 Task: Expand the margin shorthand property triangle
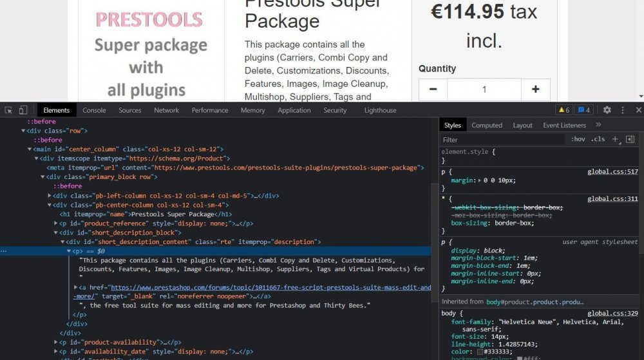pyautogui.click(x=480, y=180)
